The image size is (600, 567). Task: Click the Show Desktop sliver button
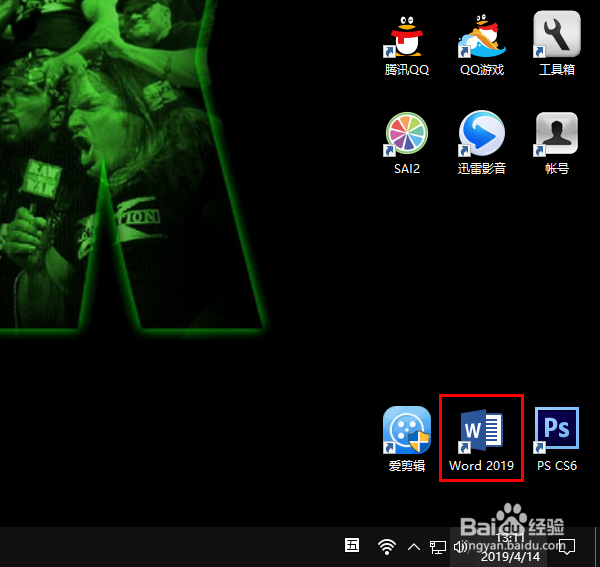596,547
